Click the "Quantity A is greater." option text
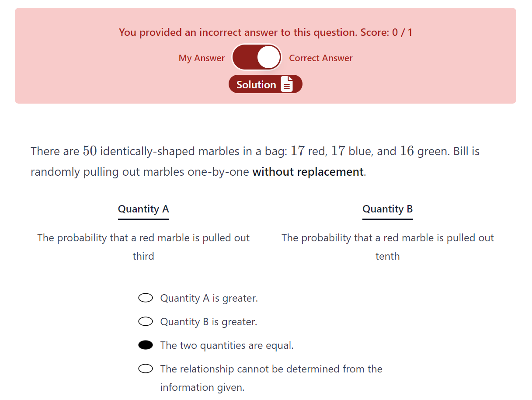The height and width of the screenshot is (400, 532). click(209, 298)
